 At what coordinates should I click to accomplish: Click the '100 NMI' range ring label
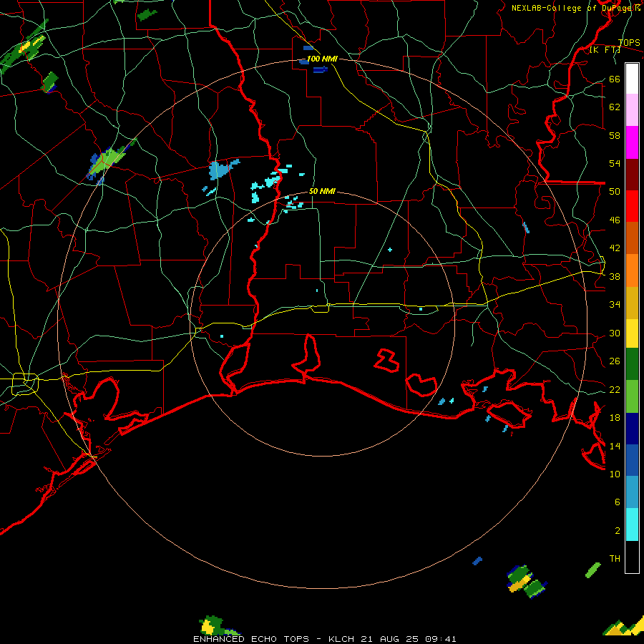322,59
